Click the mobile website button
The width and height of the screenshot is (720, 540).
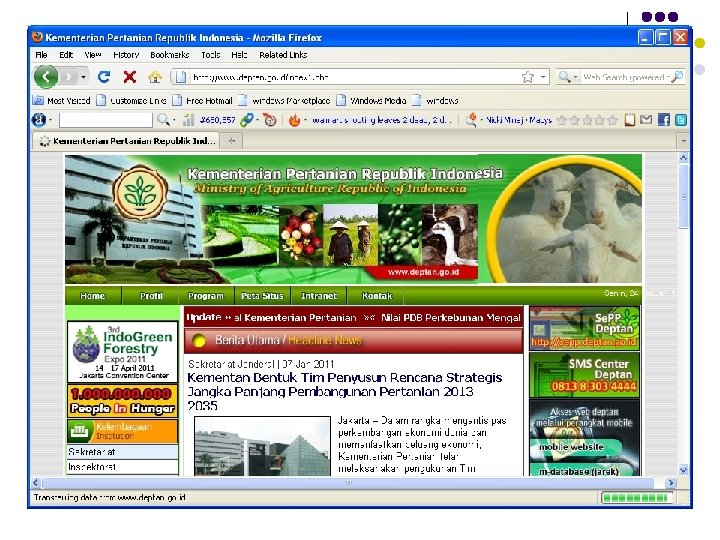click(x=576, y=447)
